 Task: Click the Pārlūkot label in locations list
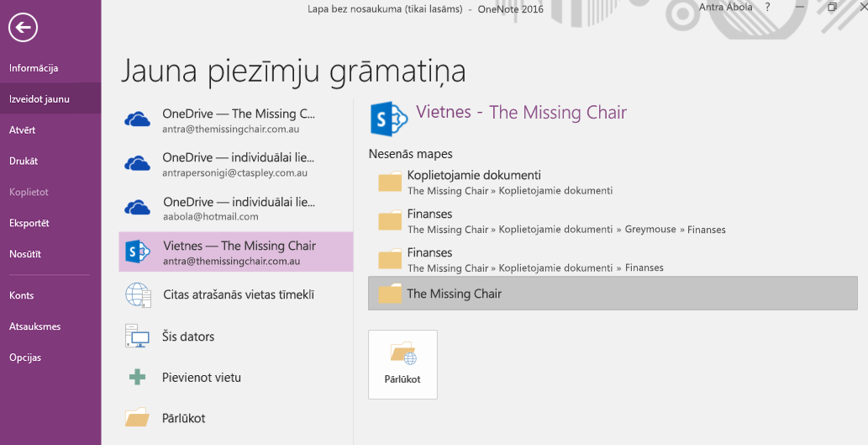pos(184,418)
